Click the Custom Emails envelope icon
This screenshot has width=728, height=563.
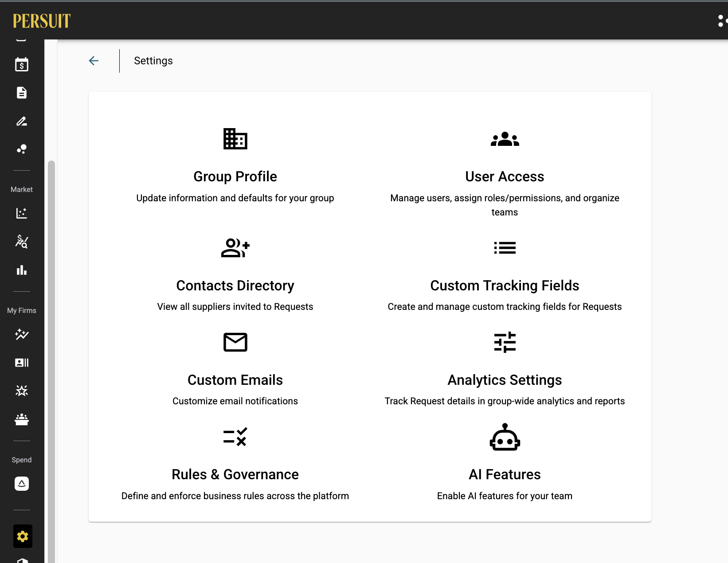[x=235, y=342]
